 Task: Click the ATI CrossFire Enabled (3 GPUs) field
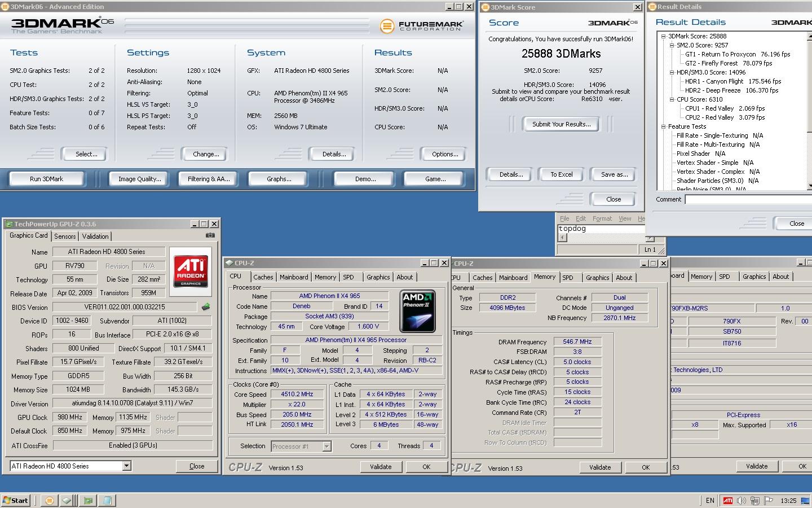coord(133,445)
